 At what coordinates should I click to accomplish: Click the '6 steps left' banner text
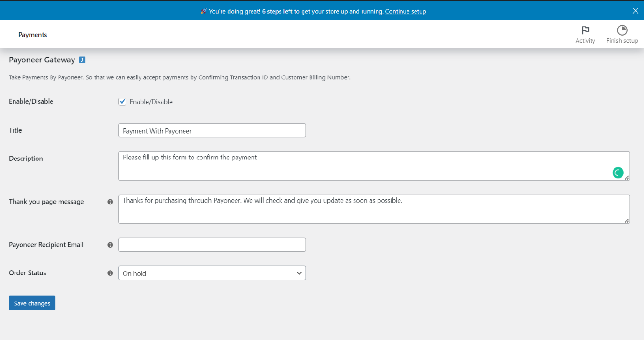[x=277, y=11]
